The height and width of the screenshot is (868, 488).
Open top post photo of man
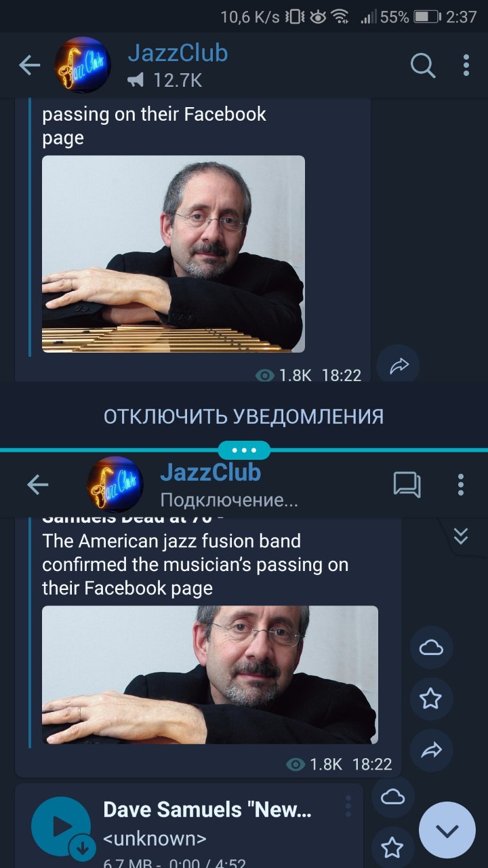(174, 254)
